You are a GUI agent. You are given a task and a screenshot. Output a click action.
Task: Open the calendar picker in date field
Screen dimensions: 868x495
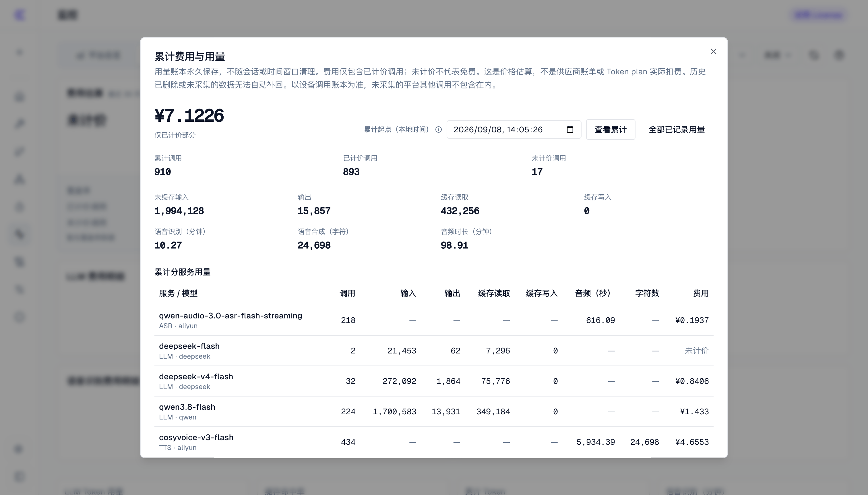tap(570, 129)
